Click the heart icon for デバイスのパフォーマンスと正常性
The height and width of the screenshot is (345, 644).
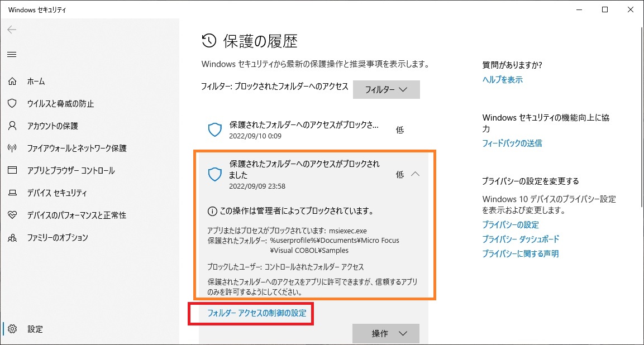(x=12, y=215)
